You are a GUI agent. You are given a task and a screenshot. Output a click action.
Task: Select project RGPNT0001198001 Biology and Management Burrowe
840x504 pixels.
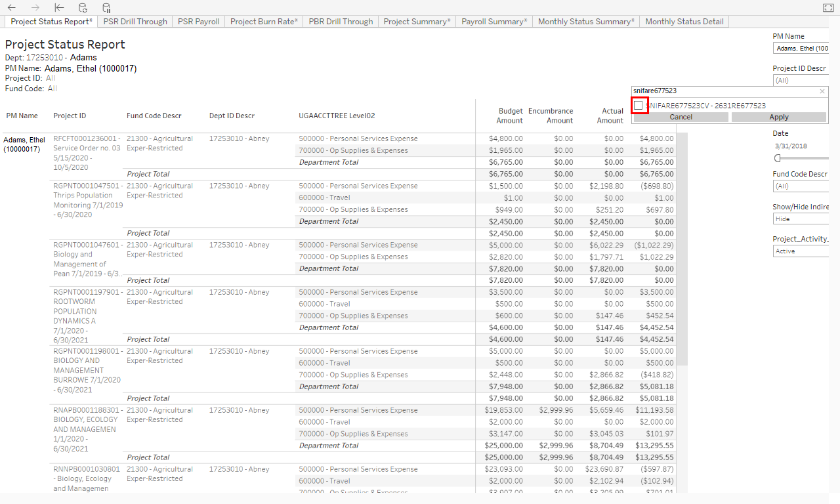(x=87, y=370)
